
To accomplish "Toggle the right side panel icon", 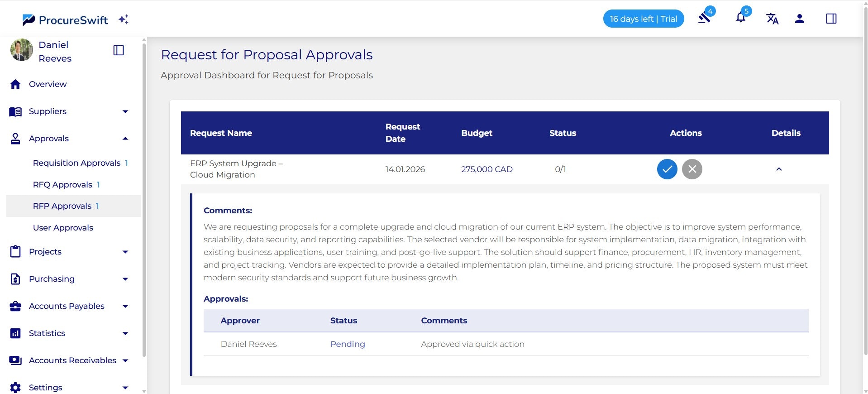I will tap(831, 19).
